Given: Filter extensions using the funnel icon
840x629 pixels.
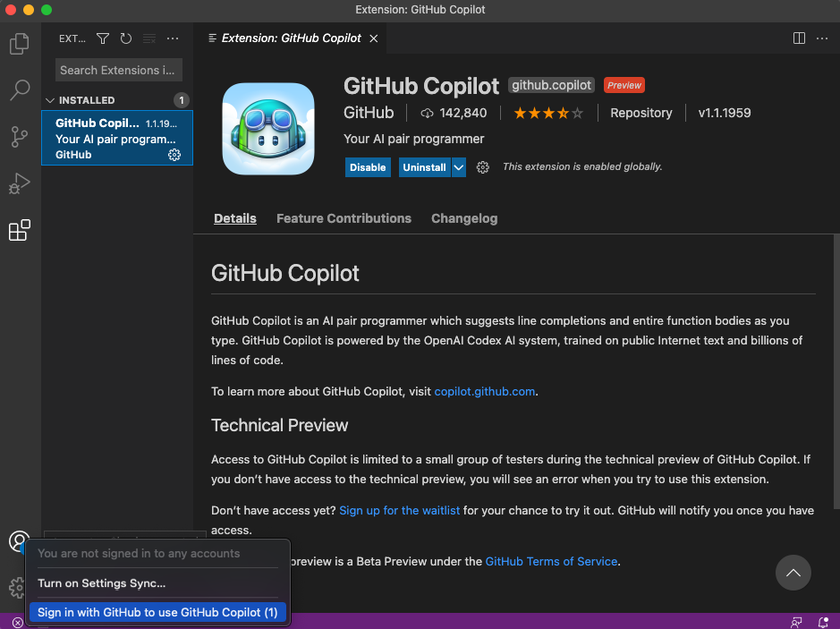Looking at the screenshot, I should 103,38.
